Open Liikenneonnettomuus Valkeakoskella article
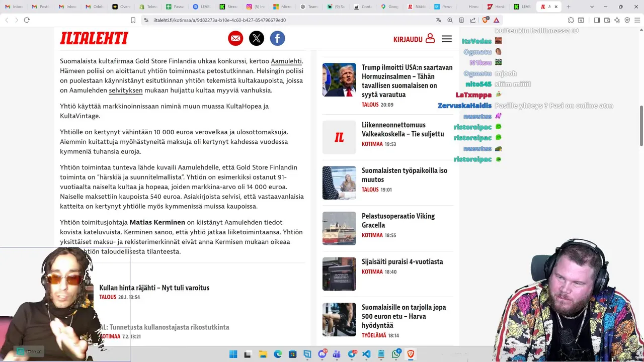Image resolution: width=644 pixels, height=362 pixels. 403,129
